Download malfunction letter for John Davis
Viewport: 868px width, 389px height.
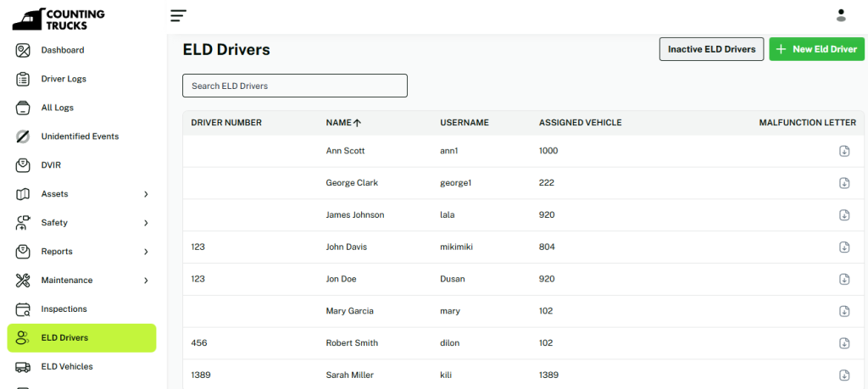click(844, 247)
